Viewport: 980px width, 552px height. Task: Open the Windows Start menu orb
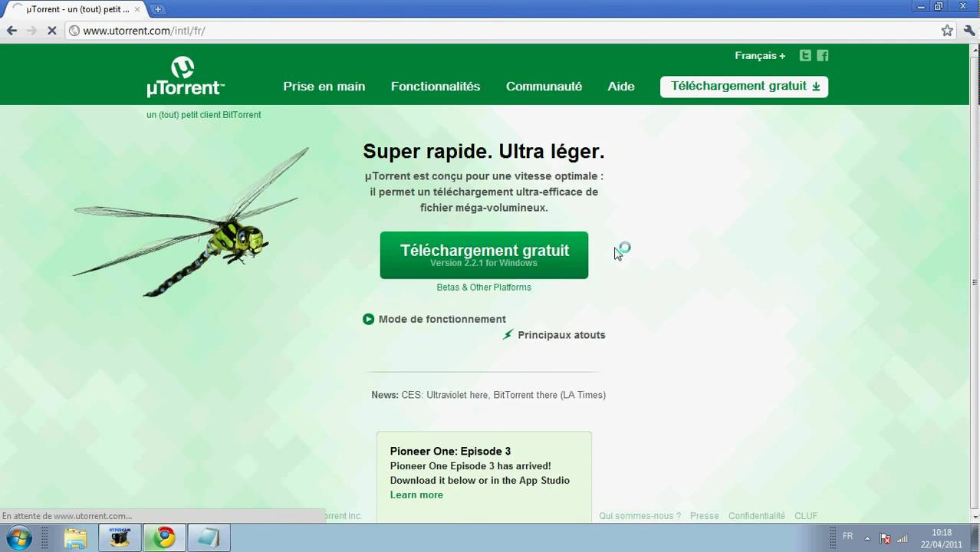[x=18, y=537]
